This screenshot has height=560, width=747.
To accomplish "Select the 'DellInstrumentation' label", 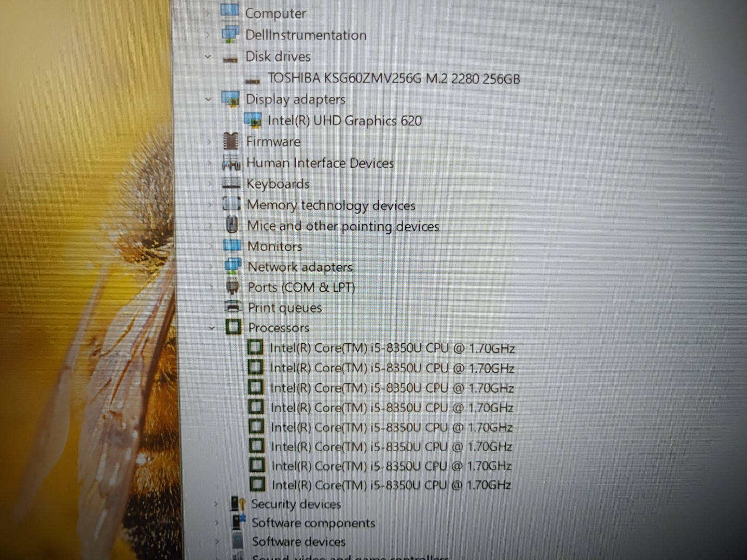I will click(x=306, y=35).
